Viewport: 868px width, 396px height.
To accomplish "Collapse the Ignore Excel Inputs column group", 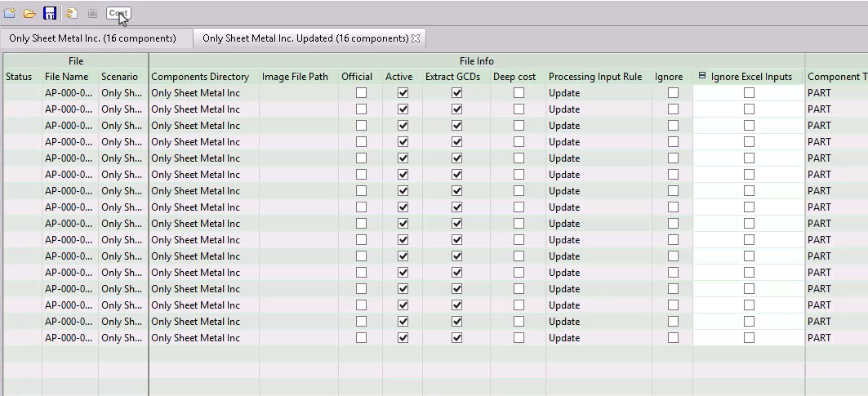I will point(702,77).
